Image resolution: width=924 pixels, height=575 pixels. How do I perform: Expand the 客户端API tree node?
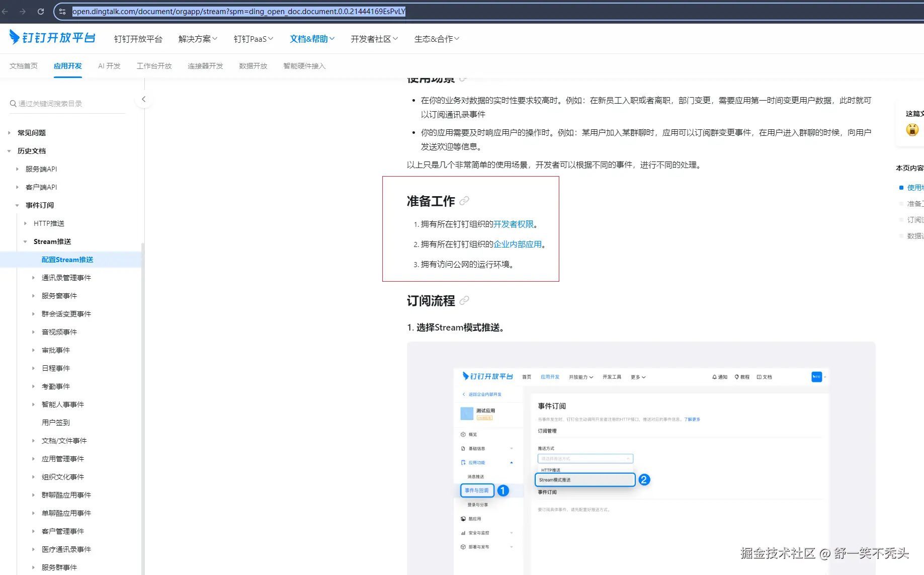coord(17,187)
